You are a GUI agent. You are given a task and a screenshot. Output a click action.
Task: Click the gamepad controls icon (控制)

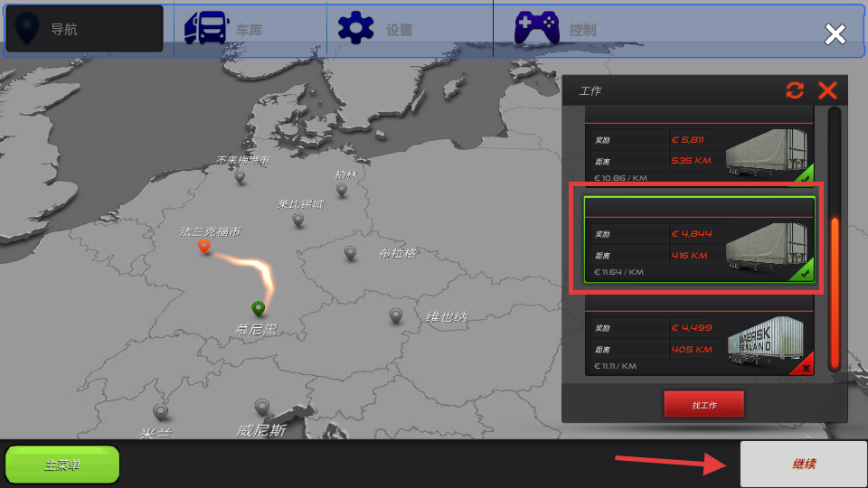(x=536, y=28)
